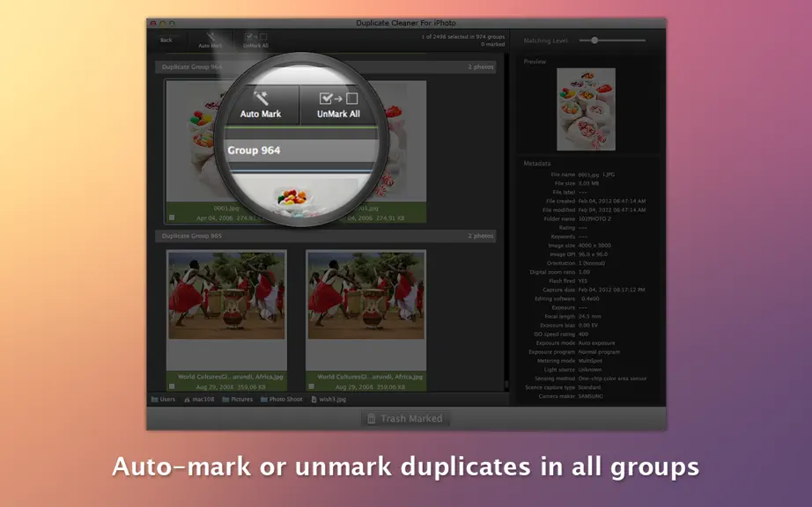Screen dimensions: 812x507
Task: Click the 'Metadata' panel heading
Action: [537, 164]
